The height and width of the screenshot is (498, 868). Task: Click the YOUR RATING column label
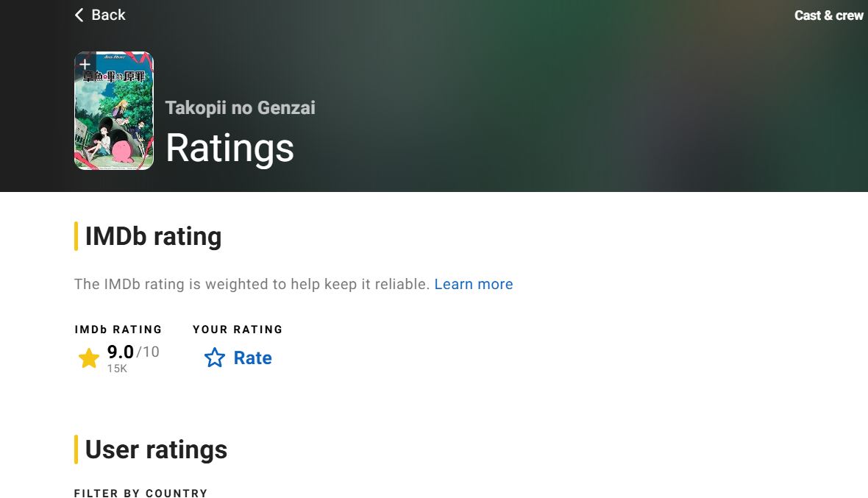point(238,330)
